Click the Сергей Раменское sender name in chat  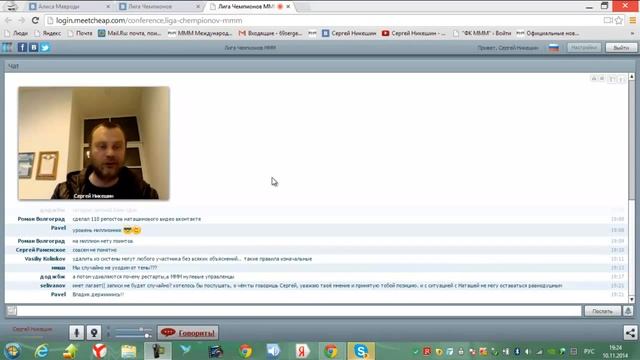(x=40, y=250)
